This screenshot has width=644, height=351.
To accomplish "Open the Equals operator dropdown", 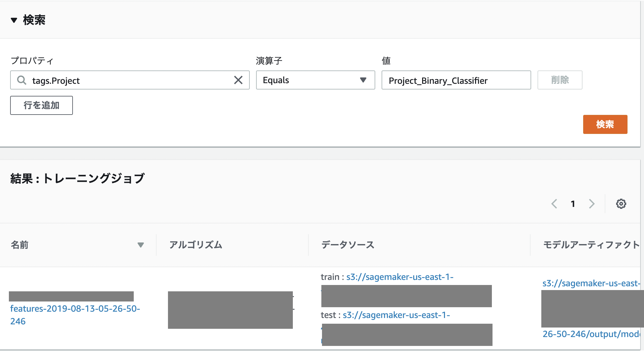I will click(315, 80).
